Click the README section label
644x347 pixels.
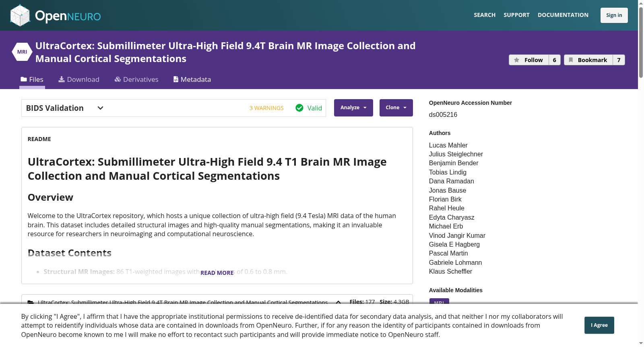coord(39,139)
